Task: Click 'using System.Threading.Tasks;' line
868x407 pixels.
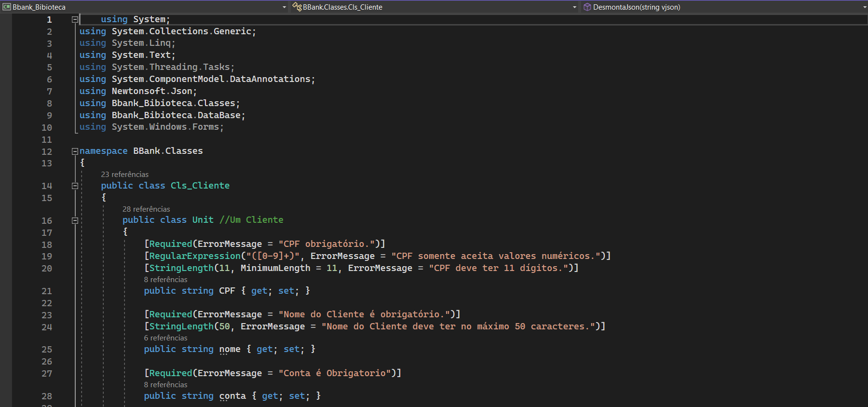Action: pos(157,67)
